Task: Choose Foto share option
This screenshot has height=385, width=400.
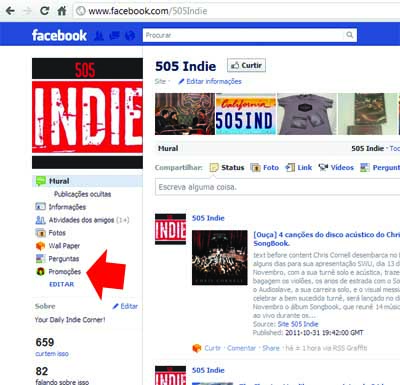Action: coord(265,167)
